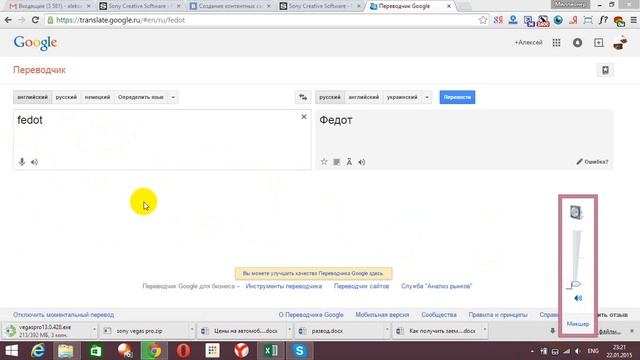
Task: Click the Переводчик heading link
Action: tap(39, 70)
